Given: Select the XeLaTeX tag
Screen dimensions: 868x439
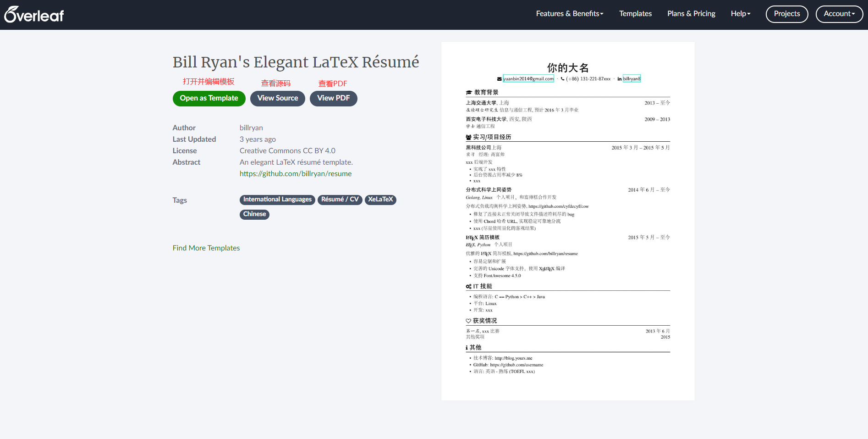Looking at the screenshot, I should click(380, 200).
